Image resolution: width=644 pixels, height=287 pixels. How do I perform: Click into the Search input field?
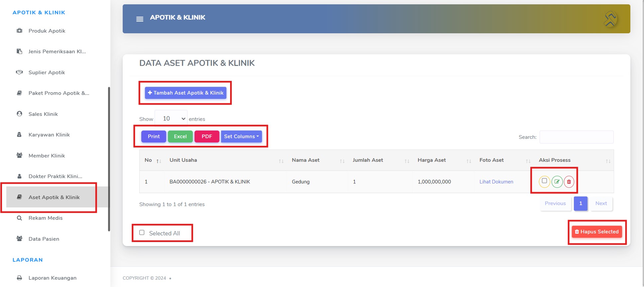click(x=577, y=137)
